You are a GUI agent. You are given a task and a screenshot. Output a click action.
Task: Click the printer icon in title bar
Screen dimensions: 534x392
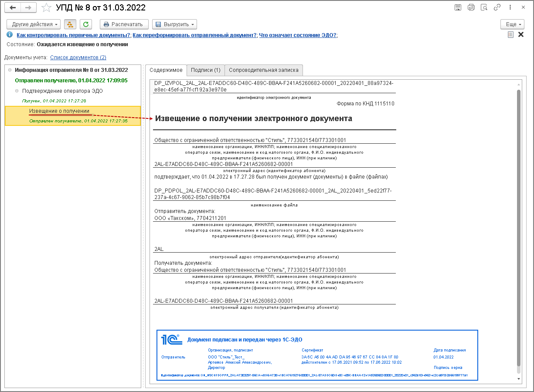471,7
